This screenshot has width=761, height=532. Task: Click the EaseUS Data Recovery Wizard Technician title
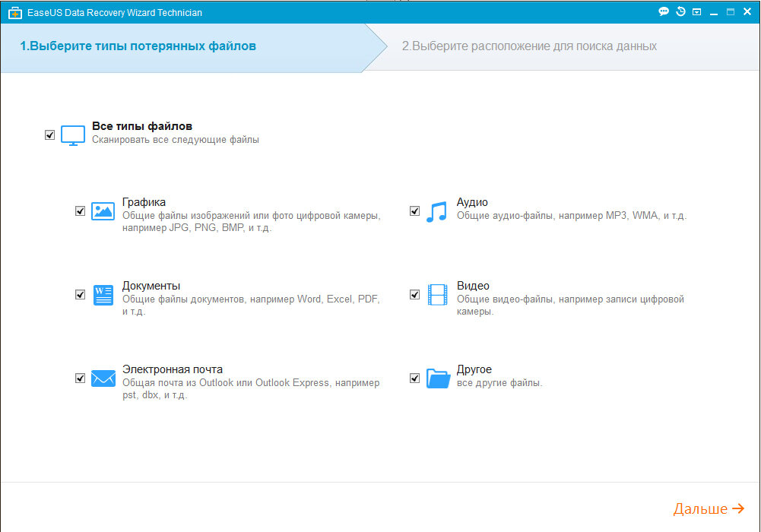tap(115, 13)
